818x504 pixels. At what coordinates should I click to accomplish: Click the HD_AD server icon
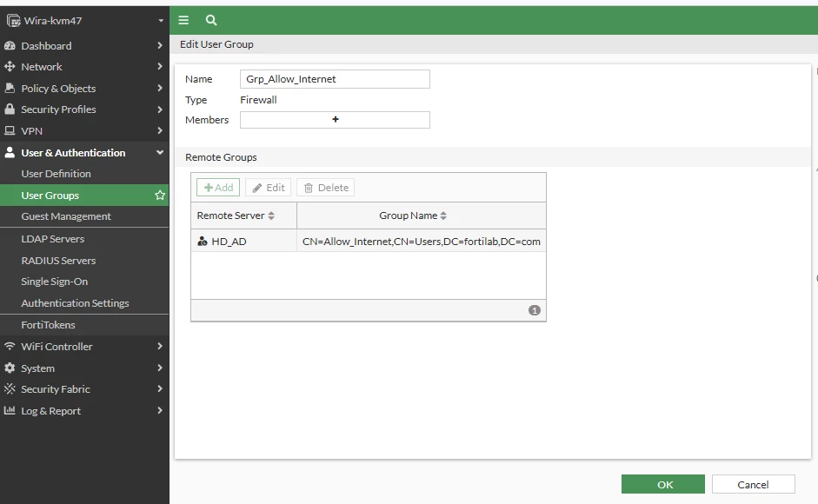pyautogui.click(x=203, y=241)
